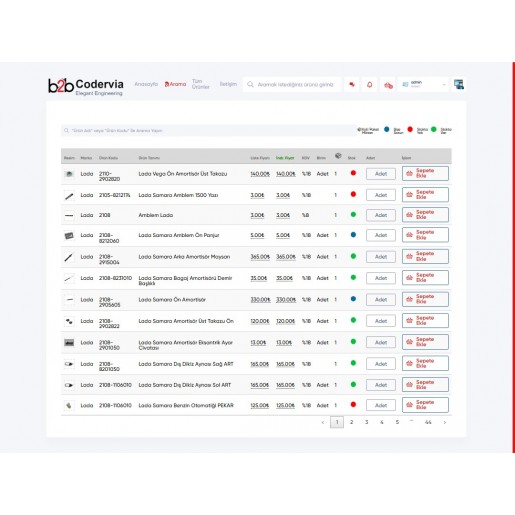Click product name Lada Samara Dış Dikiz Aynası Sol ART

[x=185, y=385]
